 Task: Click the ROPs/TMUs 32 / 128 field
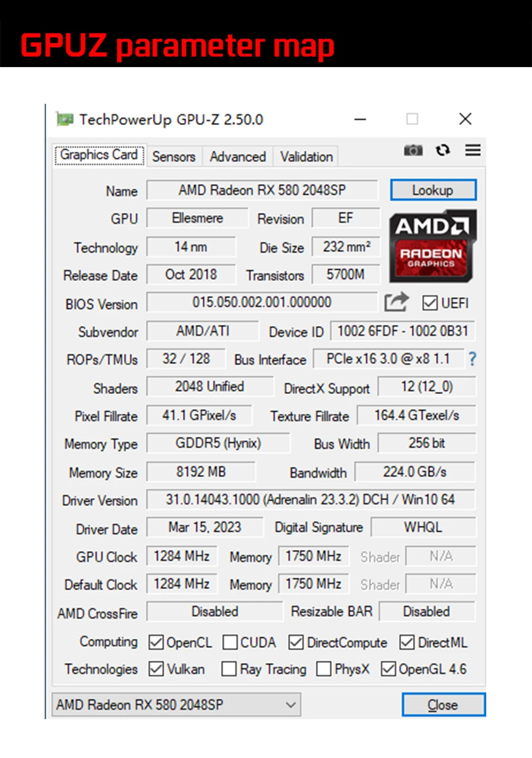tap(186, 359)
